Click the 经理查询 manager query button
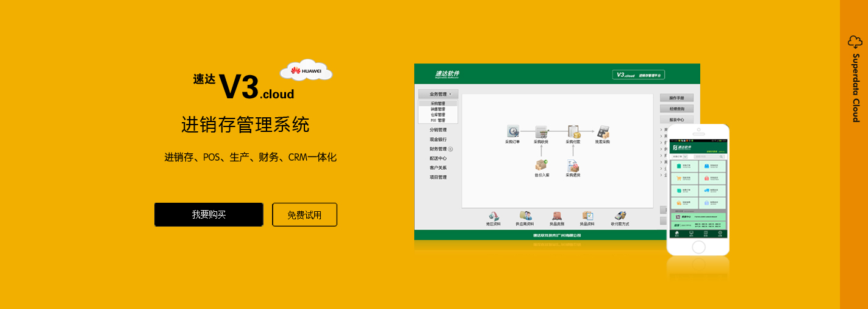Image resolution: width=868 pixels, height=309 pixels. (x=676, y=109)
